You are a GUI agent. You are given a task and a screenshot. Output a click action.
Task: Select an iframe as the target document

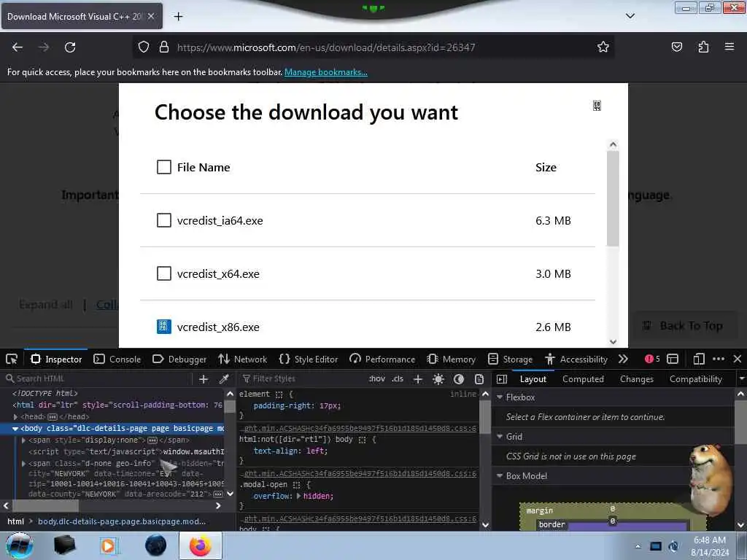672,359
